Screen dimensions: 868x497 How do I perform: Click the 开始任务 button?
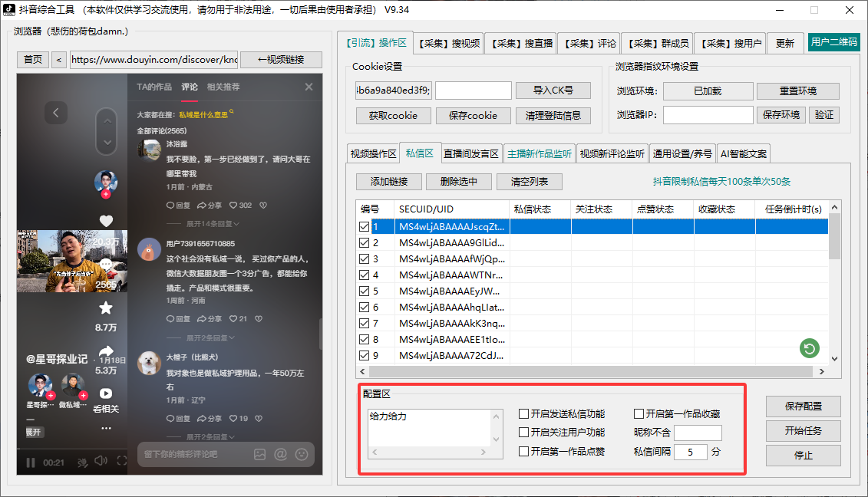pyautogui.click(x=803, y=431)
